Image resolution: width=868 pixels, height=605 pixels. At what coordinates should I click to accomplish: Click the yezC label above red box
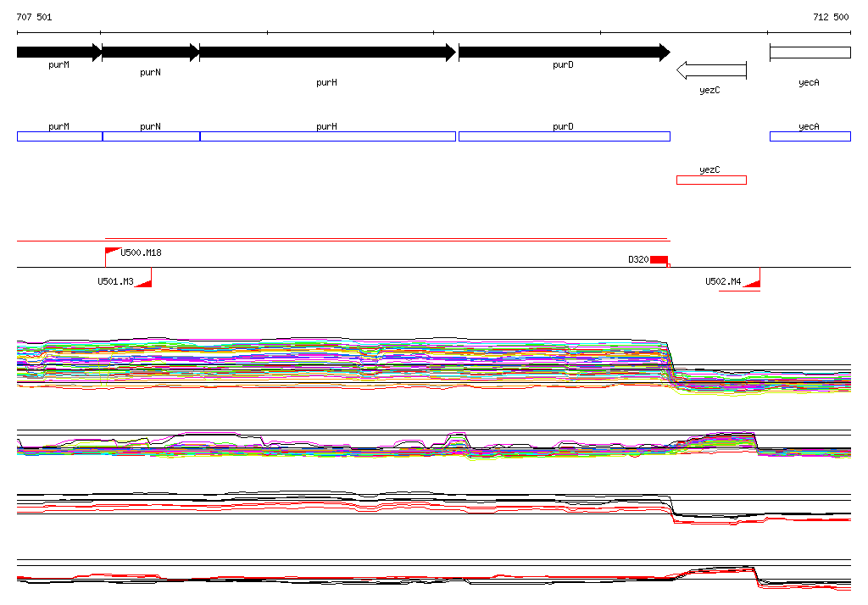pos(709,170)
